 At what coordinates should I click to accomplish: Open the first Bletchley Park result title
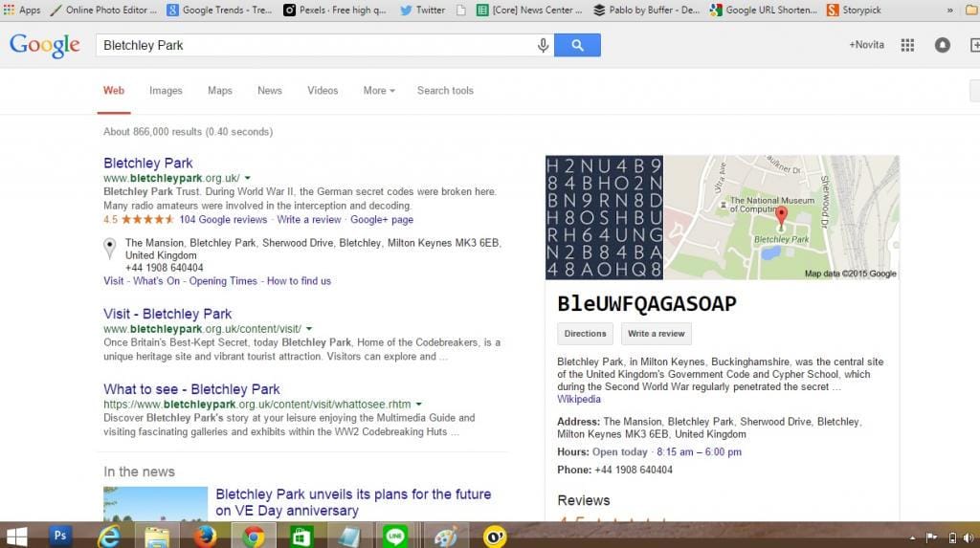pos(148,164)
